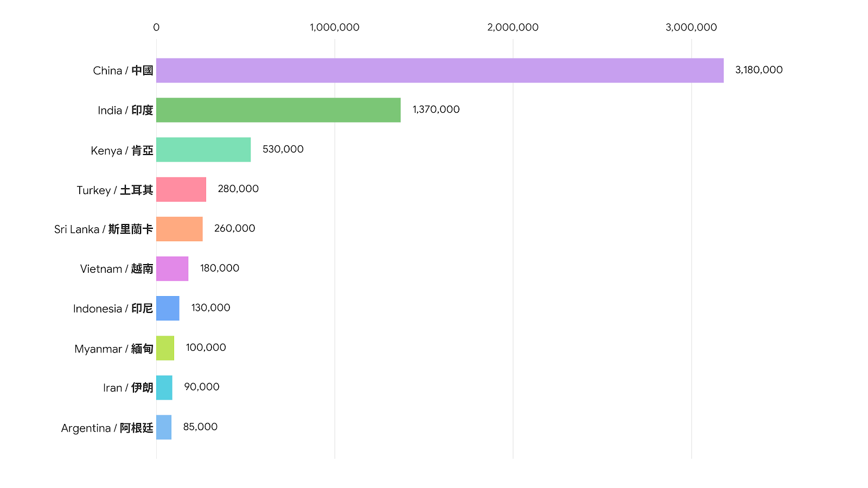Click the 'Myanmar / 緬甸' label

114,349
